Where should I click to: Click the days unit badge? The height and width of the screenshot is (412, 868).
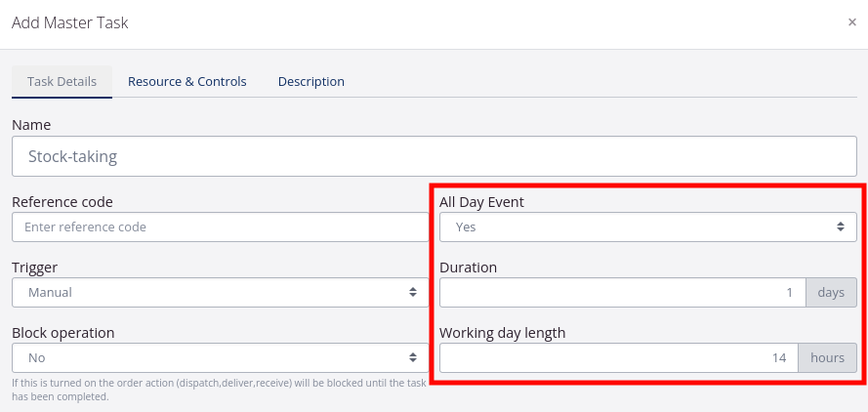point(831,293)
